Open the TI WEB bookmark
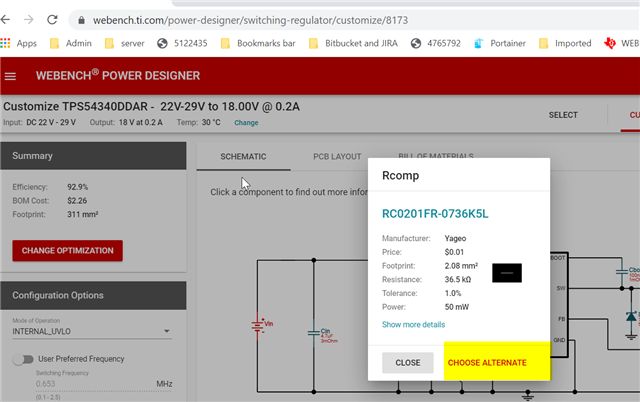The image size is (640, 402). click(x=622, y=43)
